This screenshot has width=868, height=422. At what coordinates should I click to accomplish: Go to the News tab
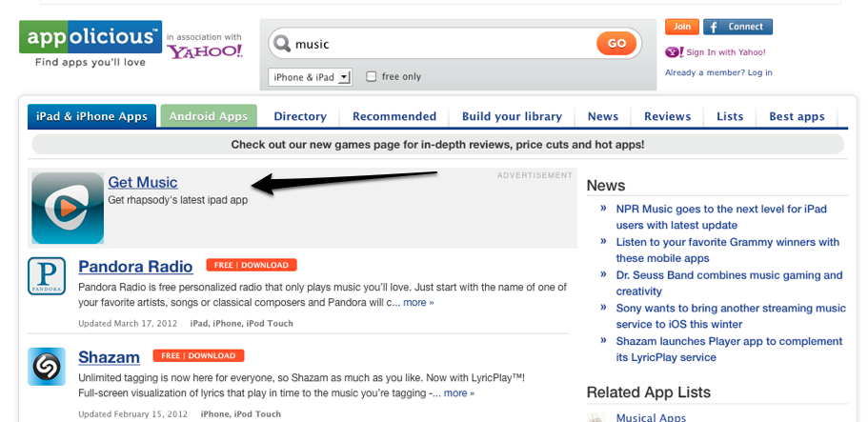tap(603, 116)
